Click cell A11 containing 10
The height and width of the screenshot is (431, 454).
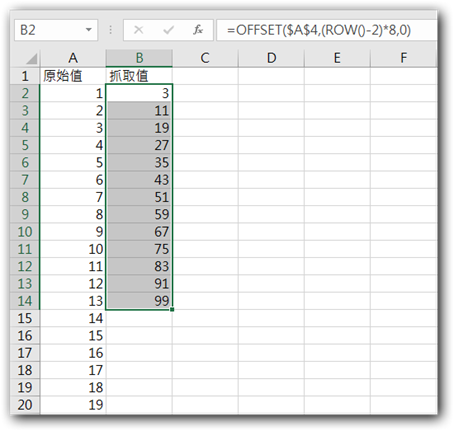(x=73, y=249)
